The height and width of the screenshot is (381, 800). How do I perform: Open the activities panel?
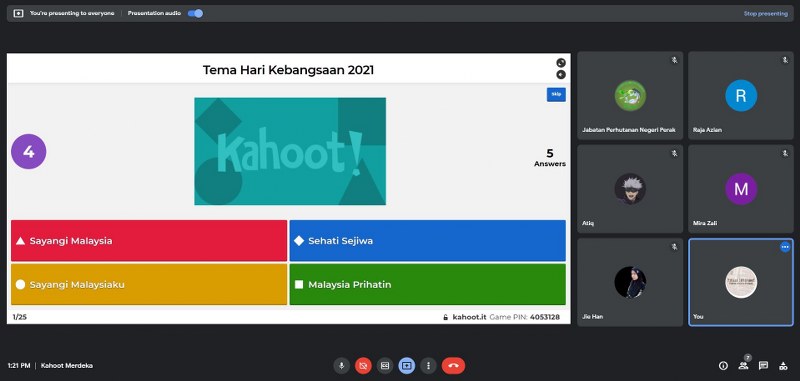[x=783, y=365]
